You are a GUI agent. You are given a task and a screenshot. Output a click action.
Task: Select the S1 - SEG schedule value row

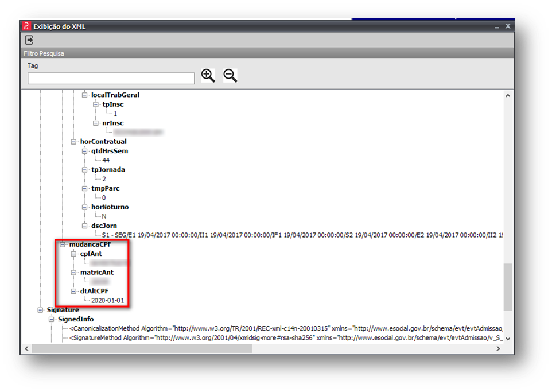(x=302, y=235)
